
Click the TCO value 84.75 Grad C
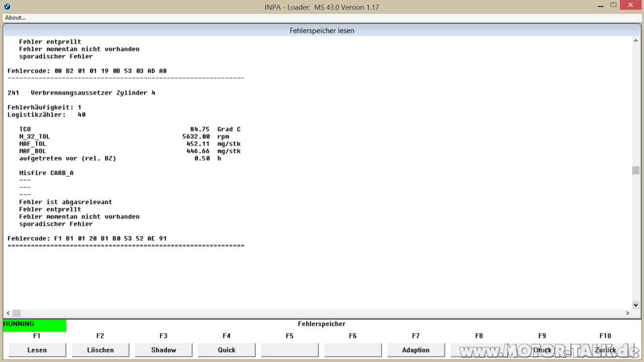point(215,129)
